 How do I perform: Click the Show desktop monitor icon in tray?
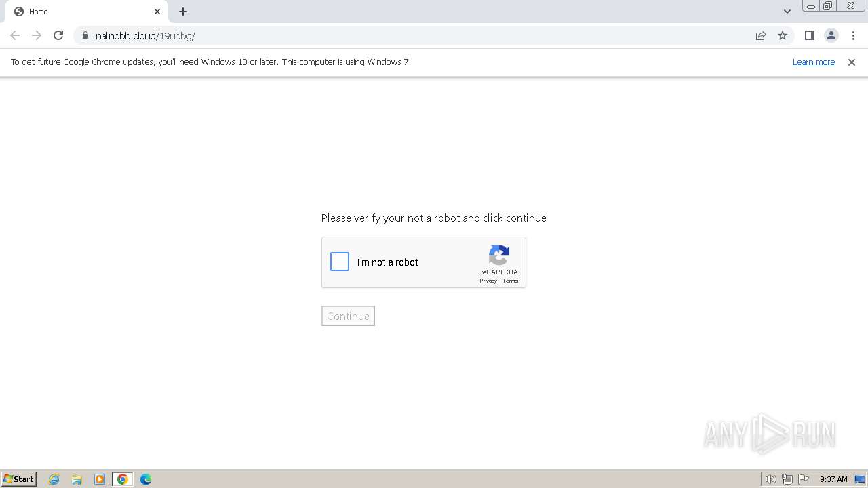[860, 479]
